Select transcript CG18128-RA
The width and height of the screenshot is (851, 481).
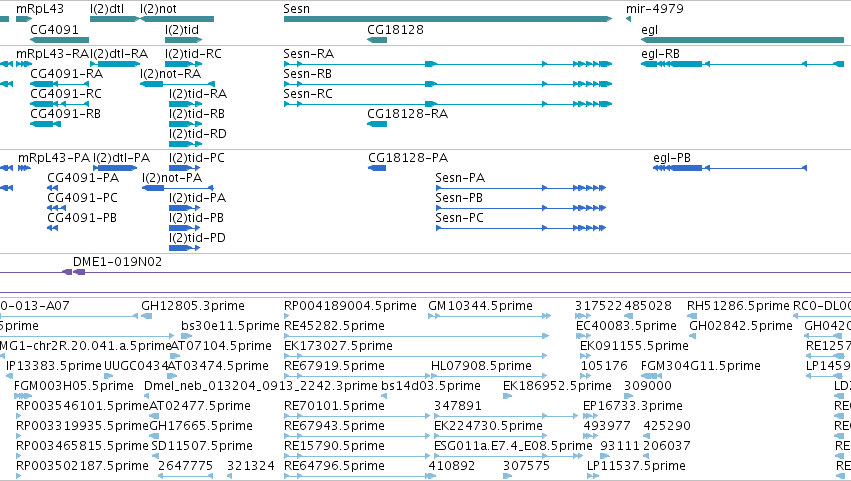coord(408,114)
